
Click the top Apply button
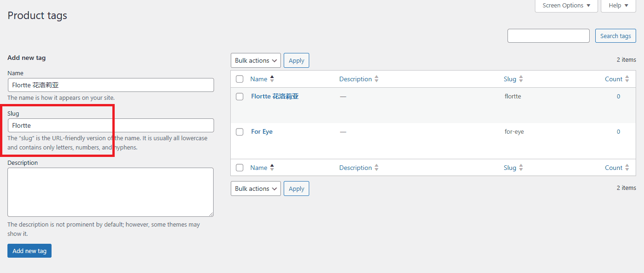296,60
